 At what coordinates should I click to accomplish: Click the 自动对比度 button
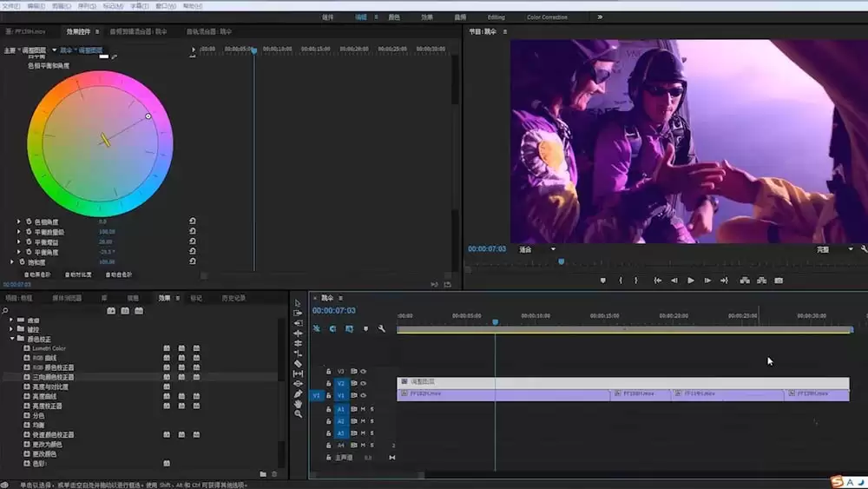pos(78,274)
